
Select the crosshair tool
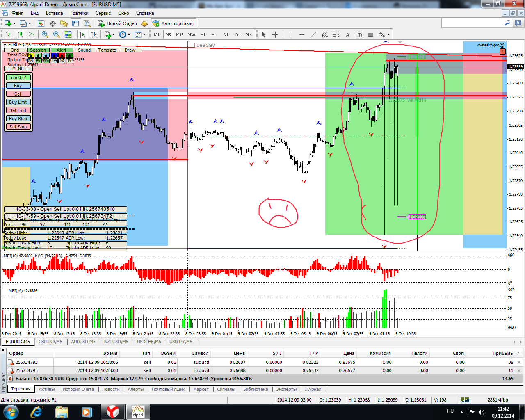(275, 34)
